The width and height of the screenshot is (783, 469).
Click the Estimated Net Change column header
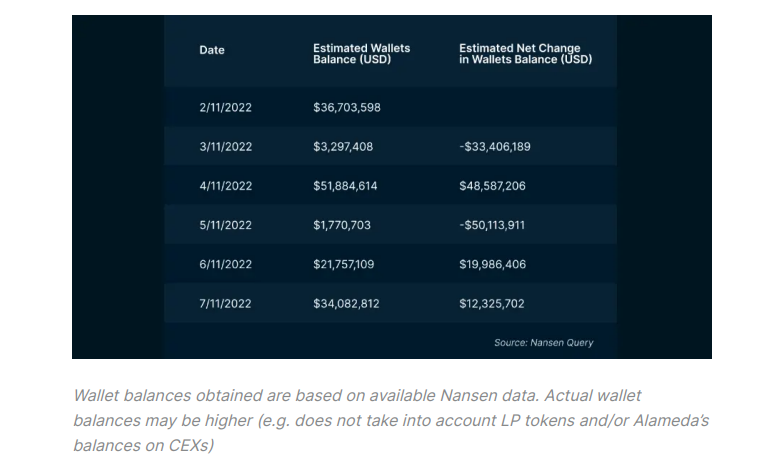tap(525, 54)
